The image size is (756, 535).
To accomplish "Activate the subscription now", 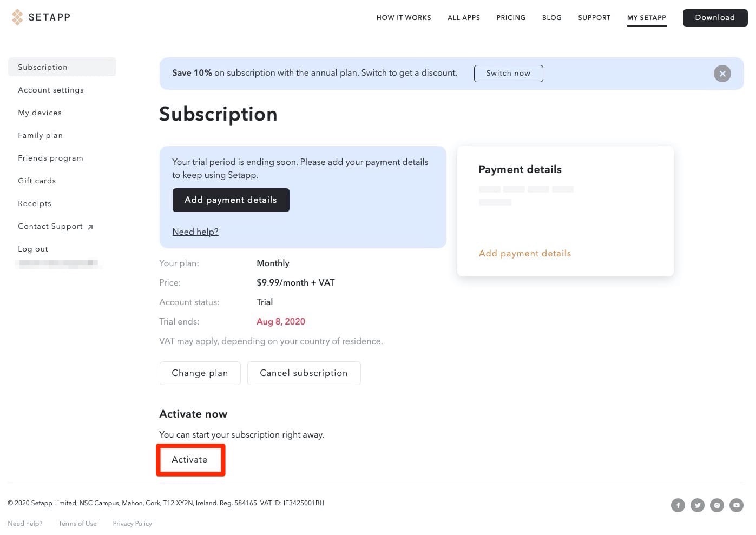I will coord(190,460).
